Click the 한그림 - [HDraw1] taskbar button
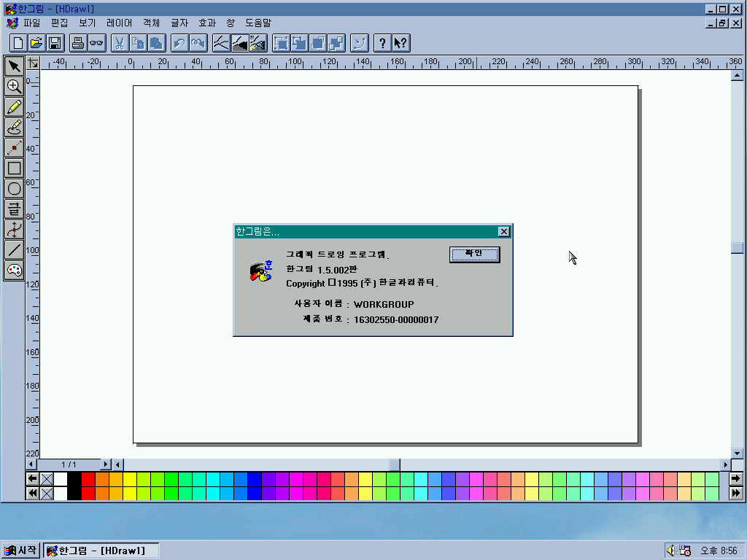This screenshot has width=747, height=560. coord(101,551)
